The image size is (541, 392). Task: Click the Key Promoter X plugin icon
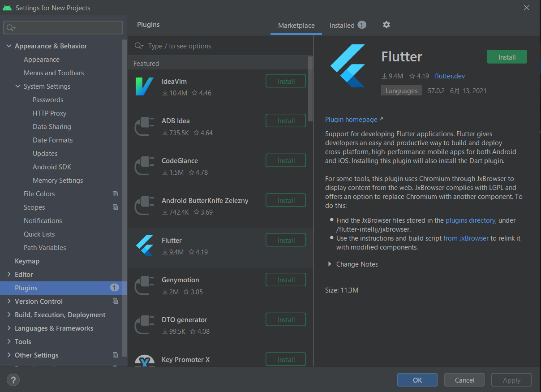pyautogui.click(x=144, y=361)
